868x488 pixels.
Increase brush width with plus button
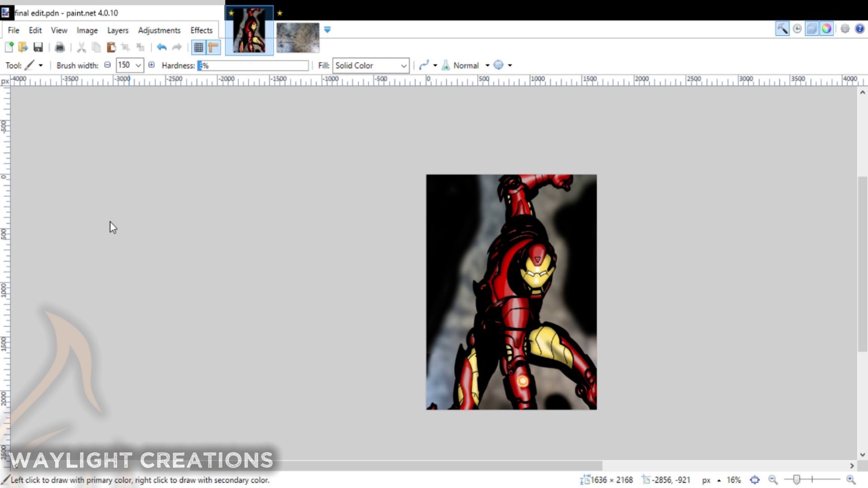(151, 65)
